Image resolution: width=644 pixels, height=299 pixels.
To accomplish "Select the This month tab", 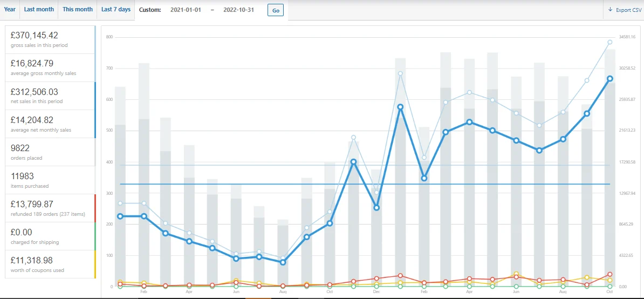I will click(x=77, y=10).
